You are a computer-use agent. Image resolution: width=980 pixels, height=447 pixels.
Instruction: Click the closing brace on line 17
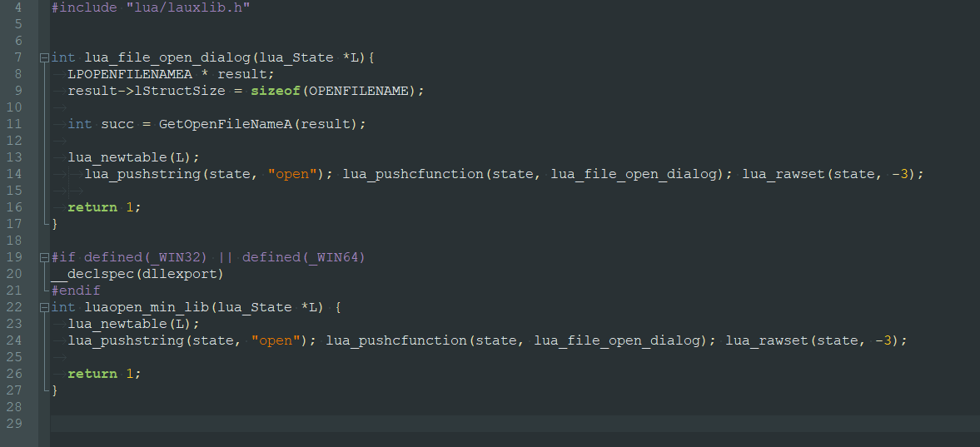coord(55,224)
